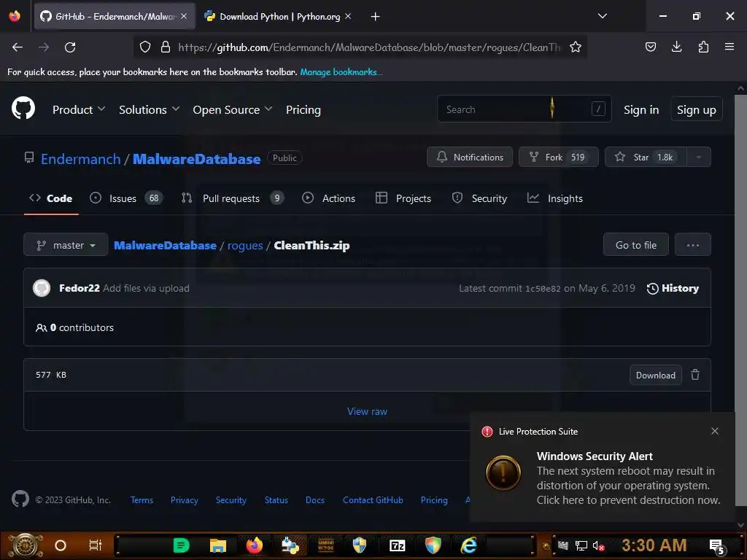Open the Pull requests tab

(233, 198)
